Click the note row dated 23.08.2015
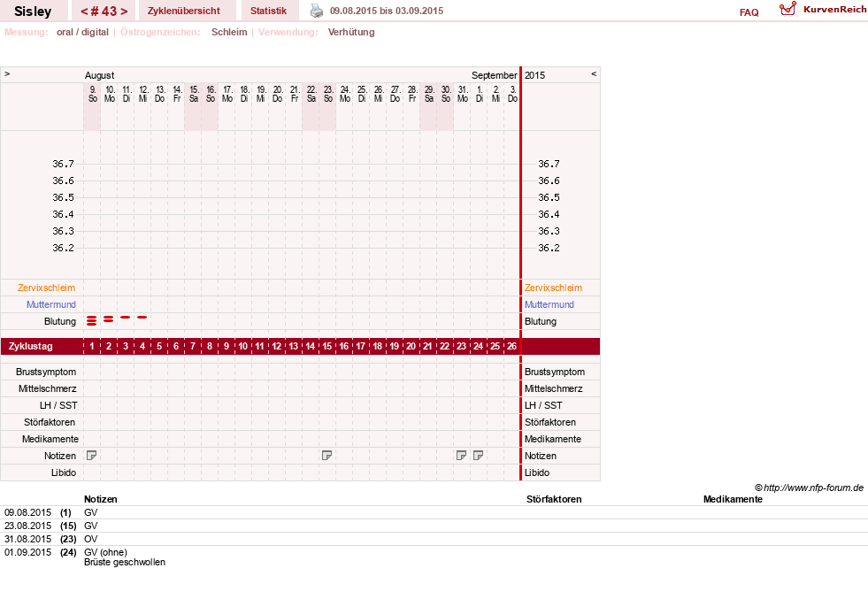 click(434, 526)
